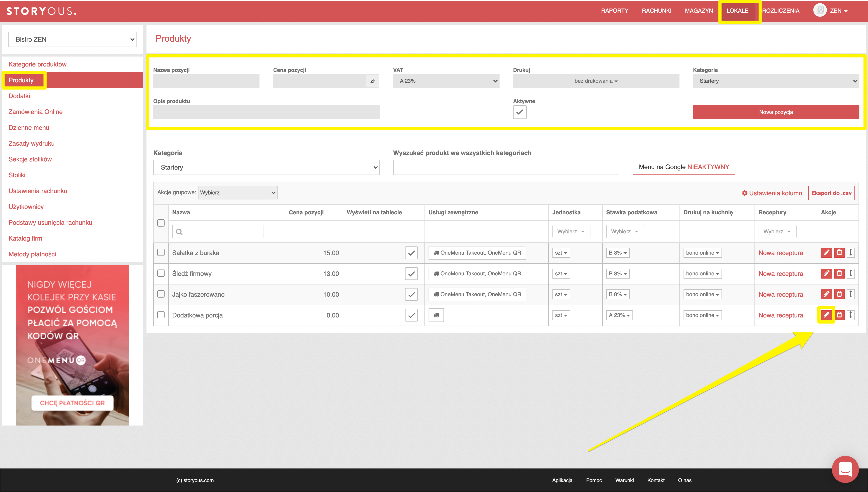
Task: Open the Bistro ZEN venue dropdown
Action: pos(72,39)
